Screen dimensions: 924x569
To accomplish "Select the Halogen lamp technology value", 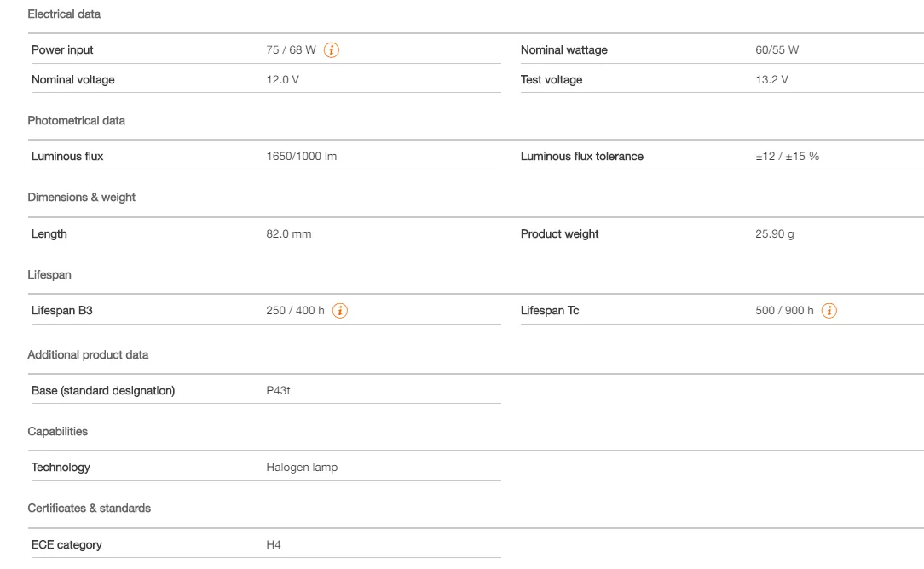I will coord(302,467).
